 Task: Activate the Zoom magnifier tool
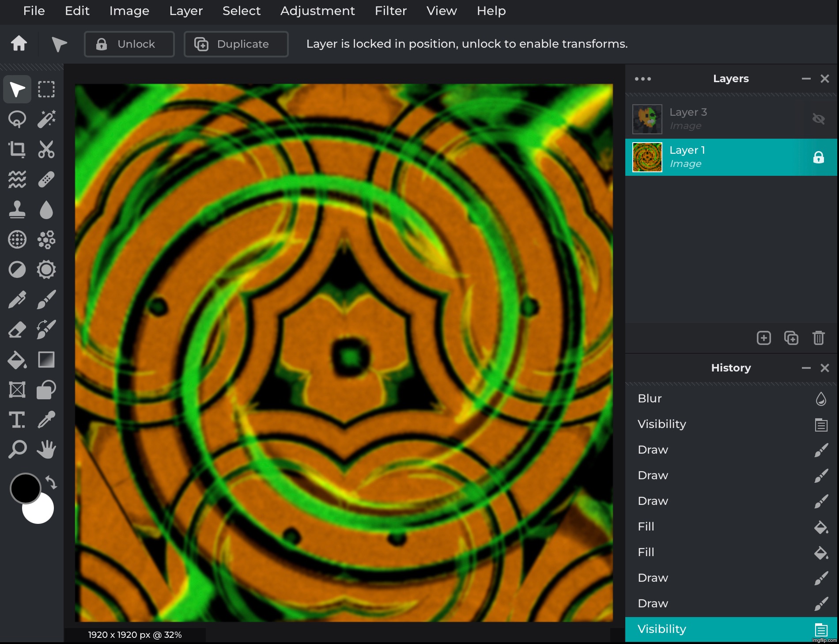17,450
